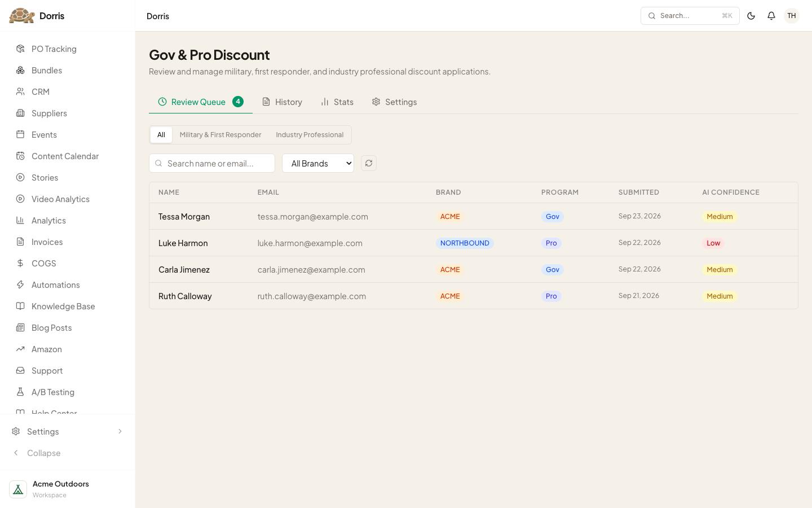Click the Low confidence badge
This screenshot has width=812, height=508.
click(x=713, y=243)
